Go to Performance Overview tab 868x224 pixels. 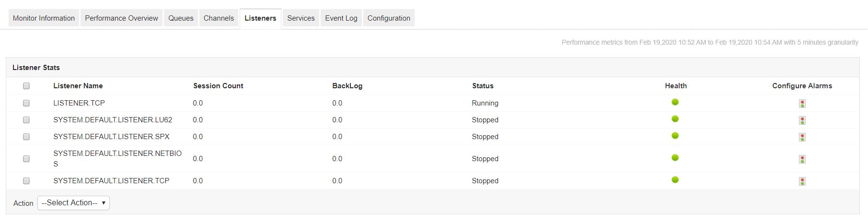[x=121, y=18]
